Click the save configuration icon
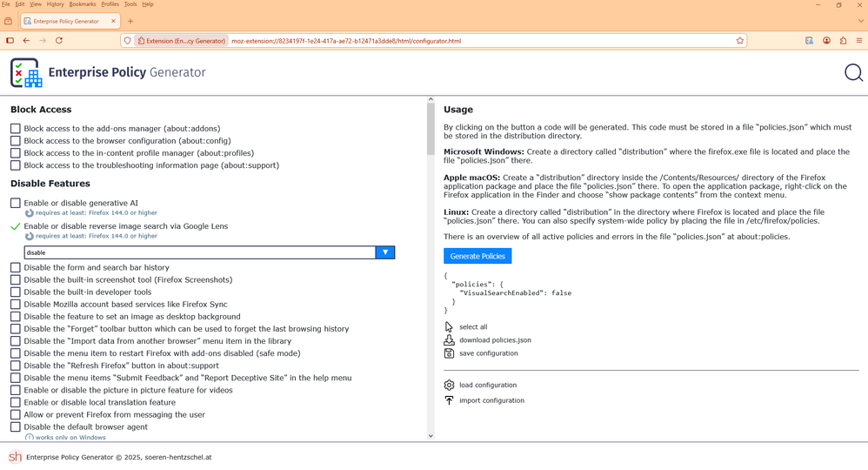The image size is (868, 470). pyautogui.click(x=449, y=353)
